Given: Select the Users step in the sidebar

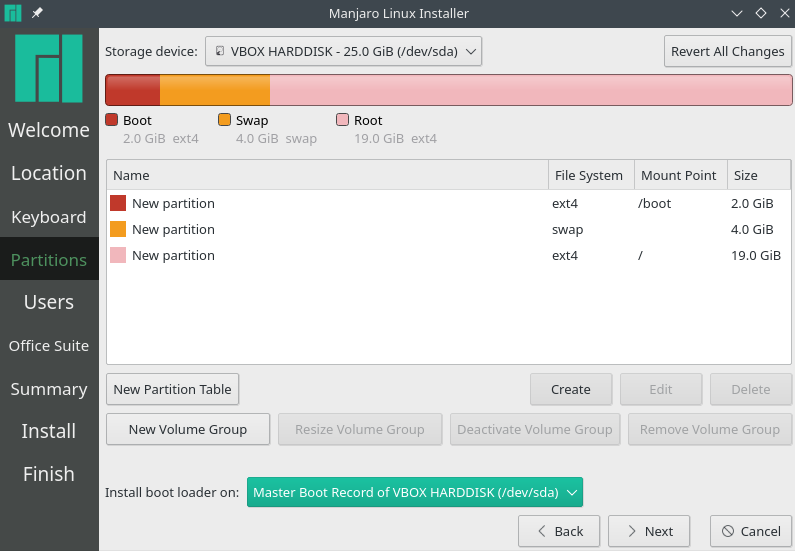Looking at the screenshot, I should coord(49,302).
